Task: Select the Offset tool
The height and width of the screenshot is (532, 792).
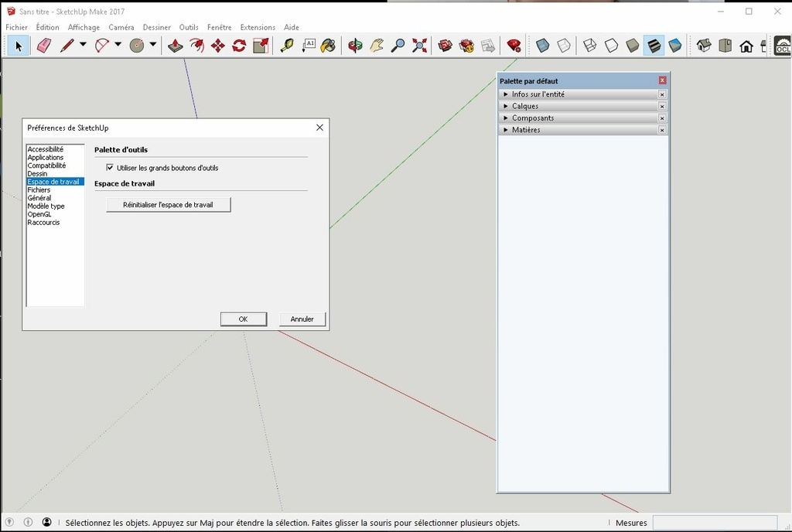Action: click(x=196, y=46)
